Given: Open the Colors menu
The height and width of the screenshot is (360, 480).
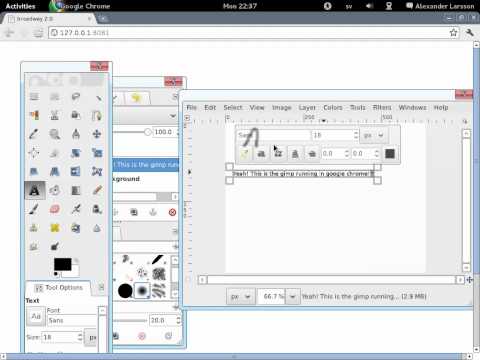Looking at the screenshot, I should (x=333, y=107).
